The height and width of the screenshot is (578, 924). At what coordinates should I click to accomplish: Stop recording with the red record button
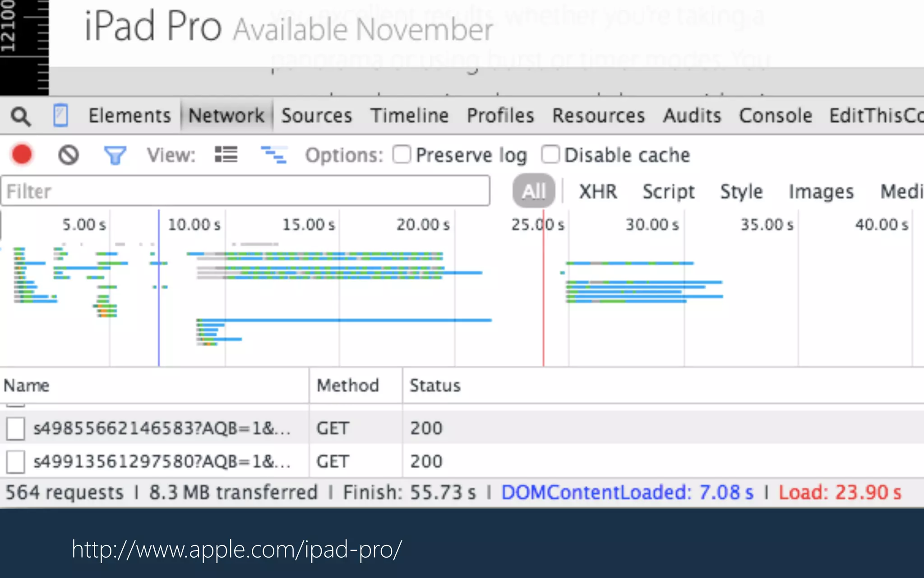point(22,154)
